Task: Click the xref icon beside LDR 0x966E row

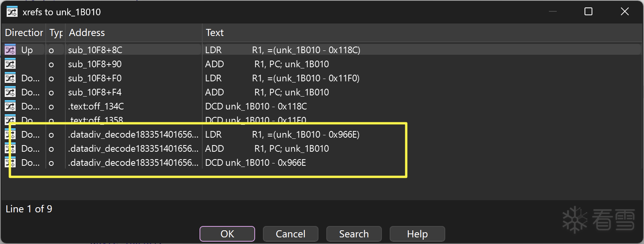Action: coord(10,135)
